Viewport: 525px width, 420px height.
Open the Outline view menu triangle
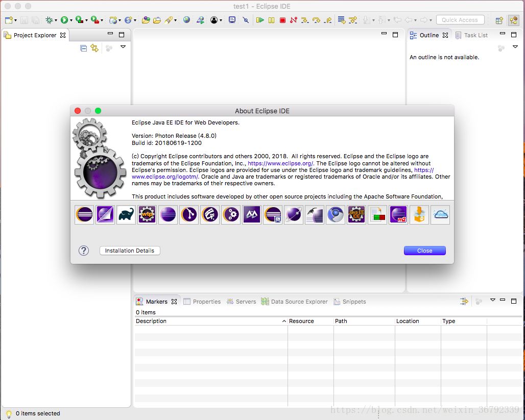[515, 47]
